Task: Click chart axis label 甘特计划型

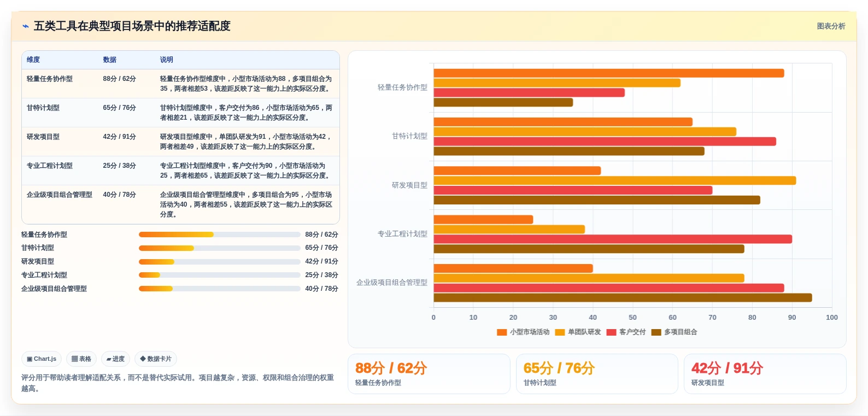Action: [x=409, y=136]
